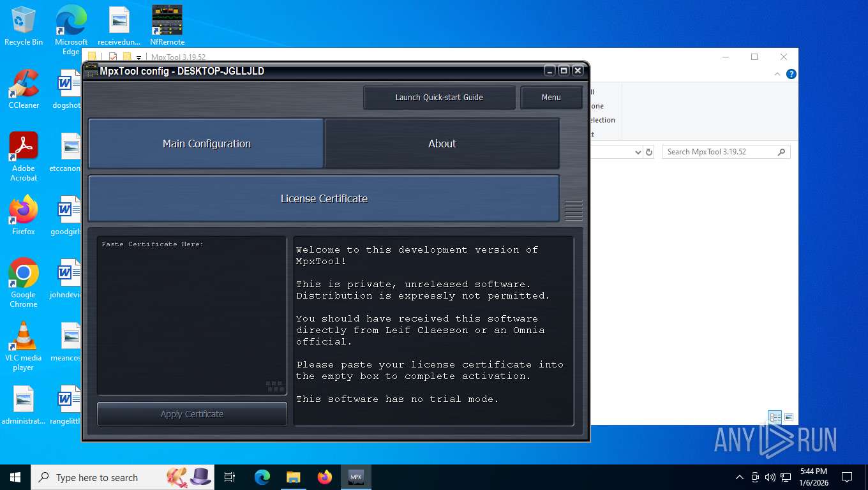868x490 pixels.
Task: Click the refresh icon in Explorer address bar
Action: coord(649,152)
